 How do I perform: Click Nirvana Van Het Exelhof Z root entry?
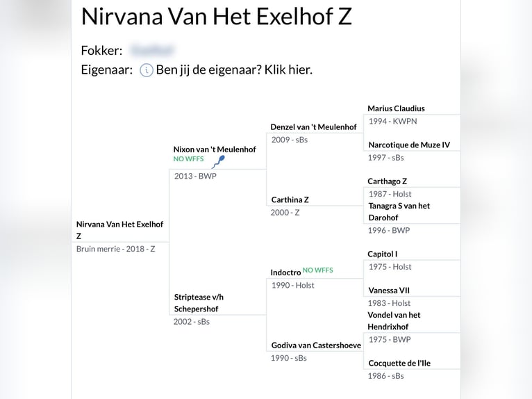[x=119, y=230]
